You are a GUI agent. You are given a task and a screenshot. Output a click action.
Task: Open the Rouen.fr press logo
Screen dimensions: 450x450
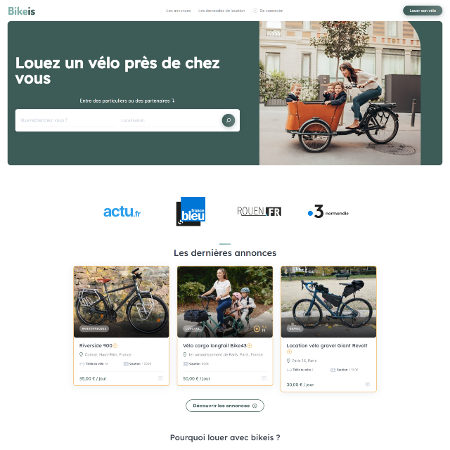point(259,211)
